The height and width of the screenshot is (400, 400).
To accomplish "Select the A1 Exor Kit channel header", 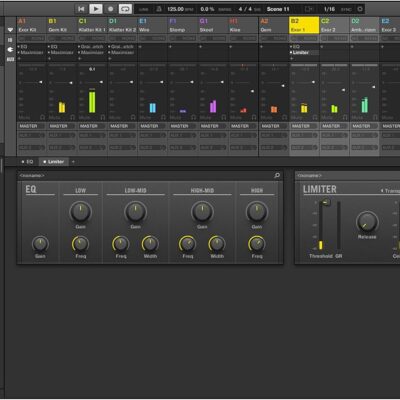I will tap(31, 25).
